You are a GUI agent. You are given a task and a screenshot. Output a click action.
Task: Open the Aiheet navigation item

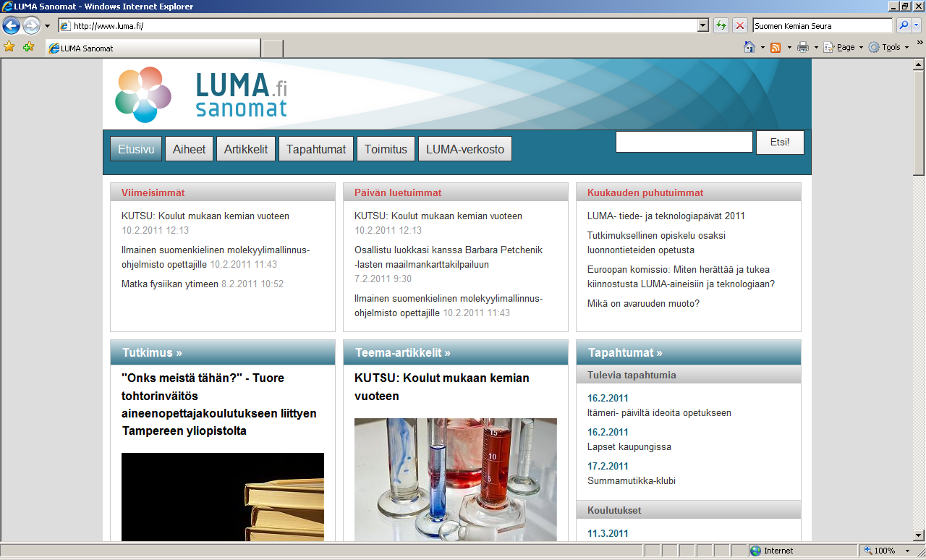pos(189,149)
